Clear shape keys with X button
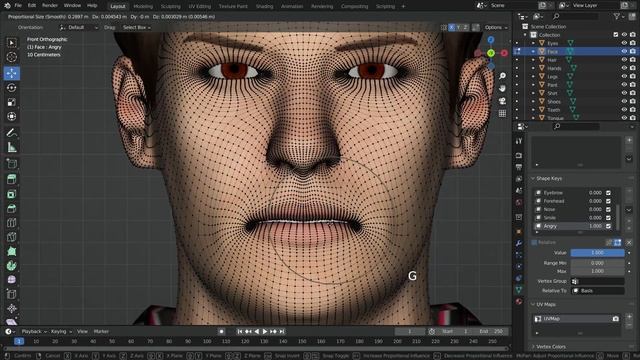 click(629, 242)
